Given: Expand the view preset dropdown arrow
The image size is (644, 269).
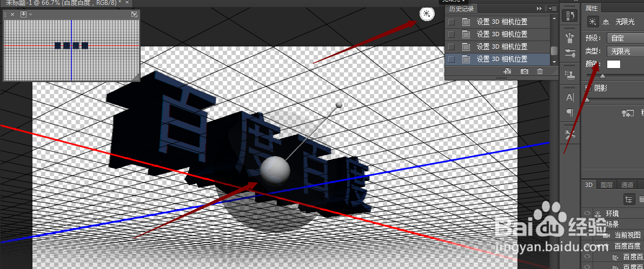Looking at the screenshot, I should (x=30, y=15).
